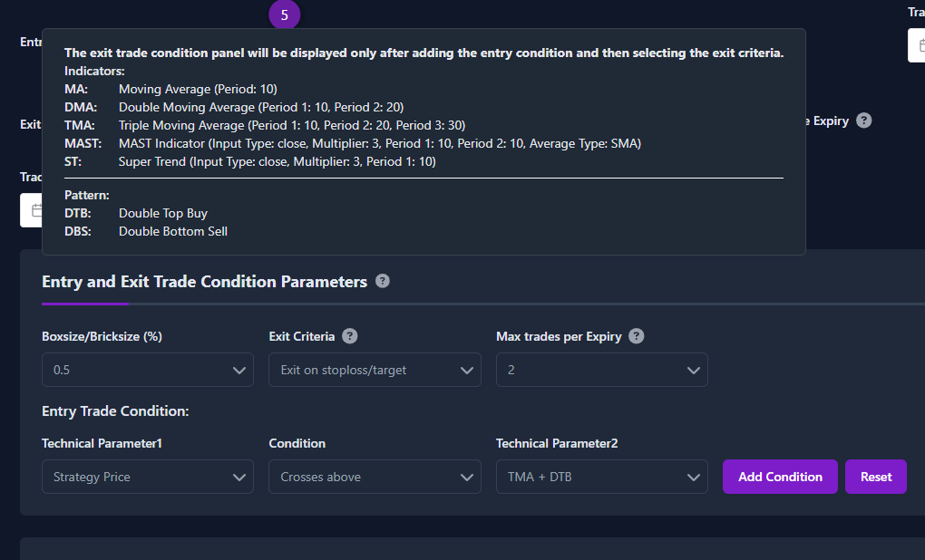Click help icon beside Entry and Exit Trade Condition Parameters
Viewport: 925px width, 560px height.
click(383, 281)
